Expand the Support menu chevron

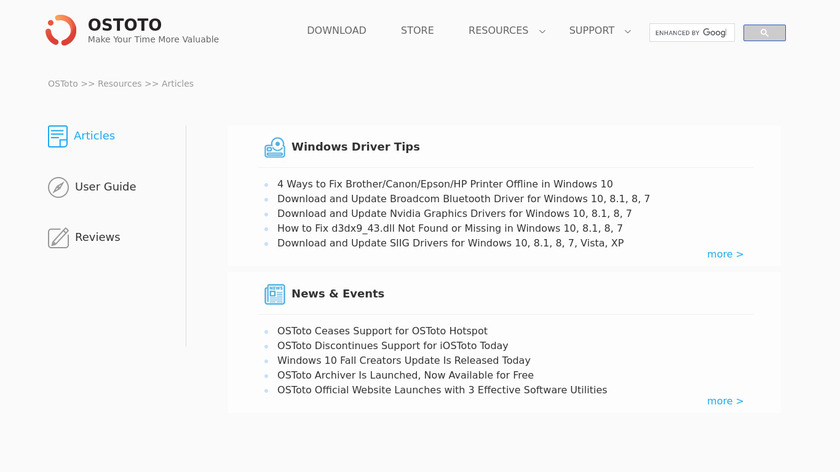[x=627, y=32]
